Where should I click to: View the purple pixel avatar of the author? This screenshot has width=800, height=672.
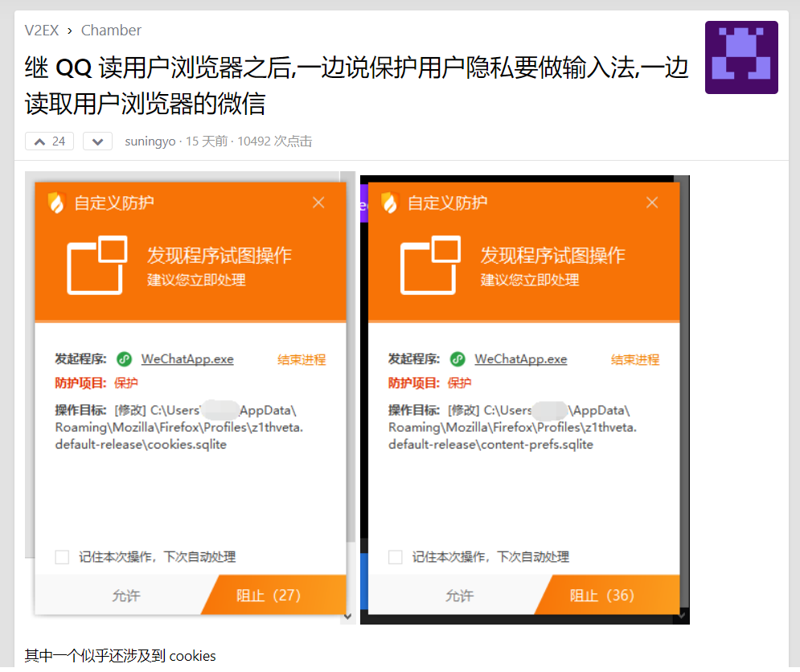click(741, 57)
